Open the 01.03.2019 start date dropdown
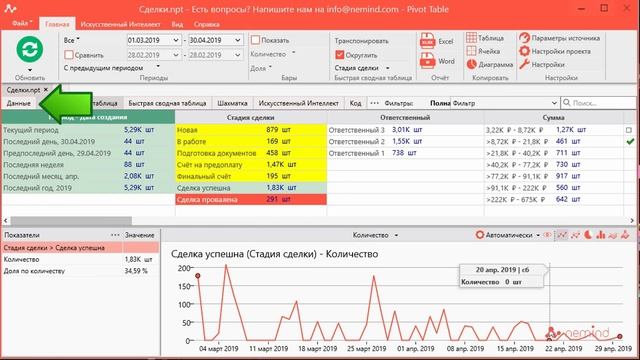 (176, 40)
